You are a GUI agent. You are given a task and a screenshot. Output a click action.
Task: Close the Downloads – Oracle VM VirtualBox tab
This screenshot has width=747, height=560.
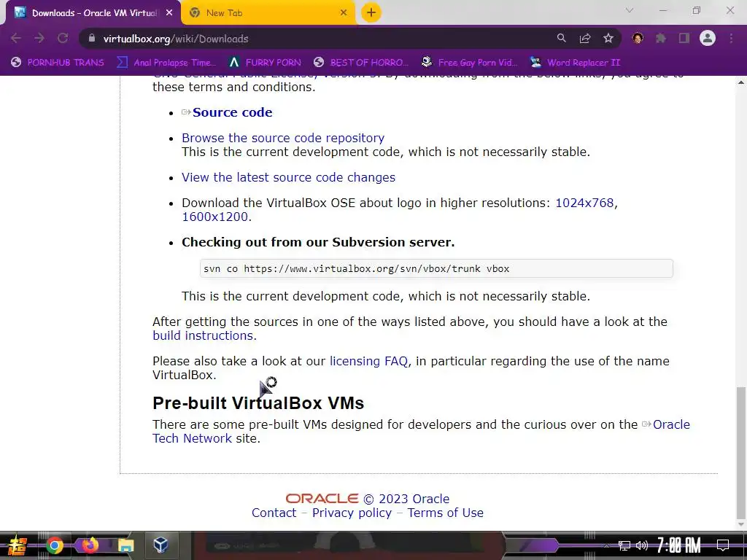[x=169, y=13]
